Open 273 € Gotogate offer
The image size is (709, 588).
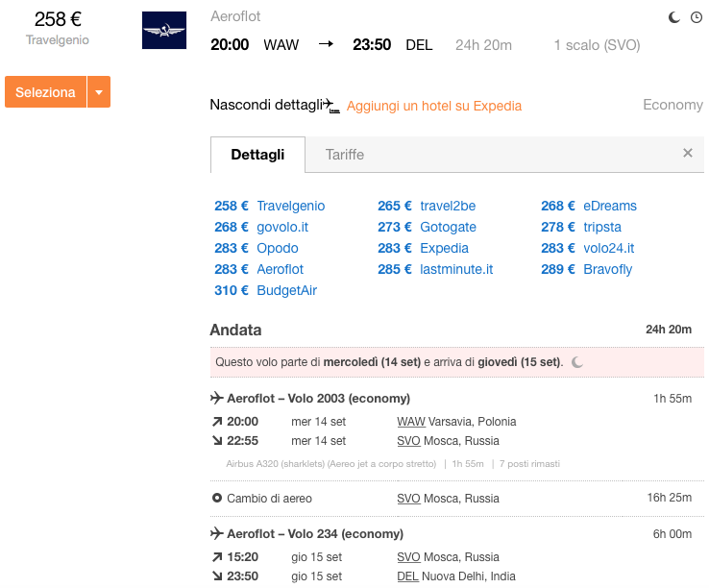427,227
